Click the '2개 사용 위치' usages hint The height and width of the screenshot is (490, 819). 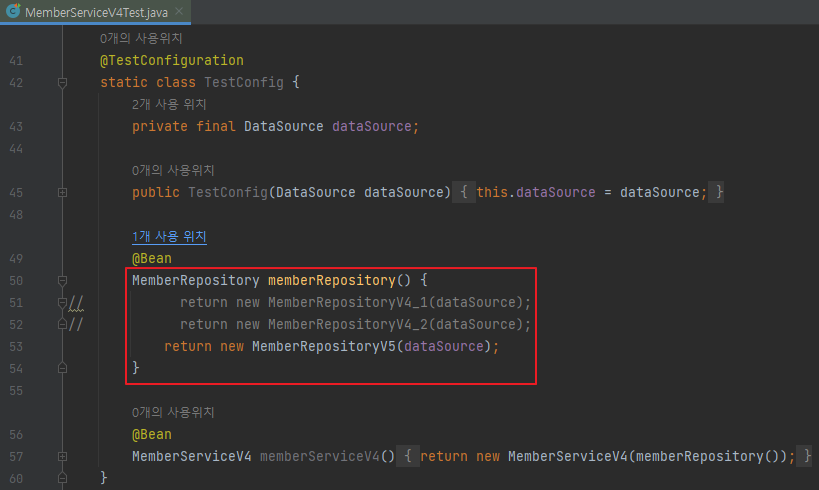[169, 104]
